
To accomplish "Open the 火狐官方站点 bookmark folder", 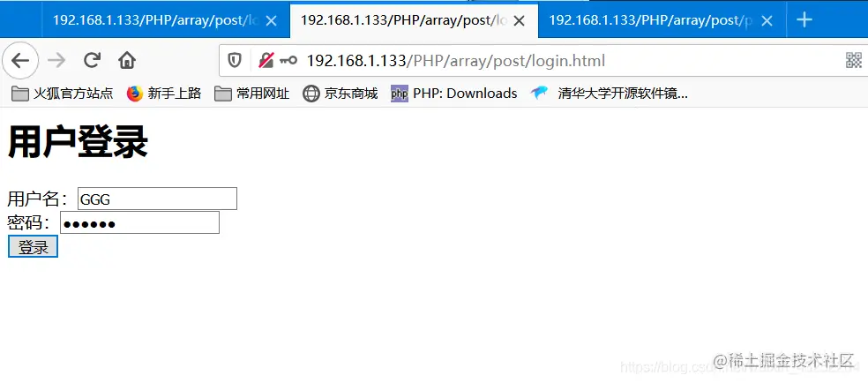I will tap(62, 94).
